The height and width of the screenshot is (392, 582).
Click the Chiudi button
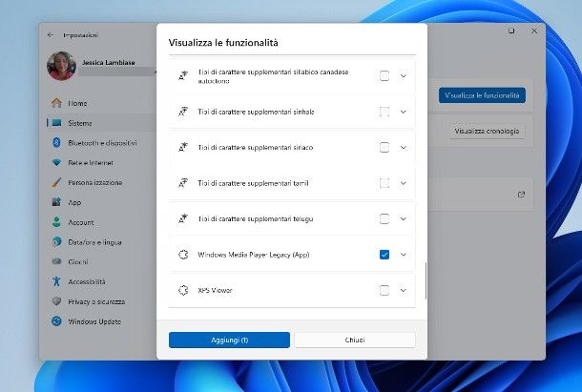355,340
